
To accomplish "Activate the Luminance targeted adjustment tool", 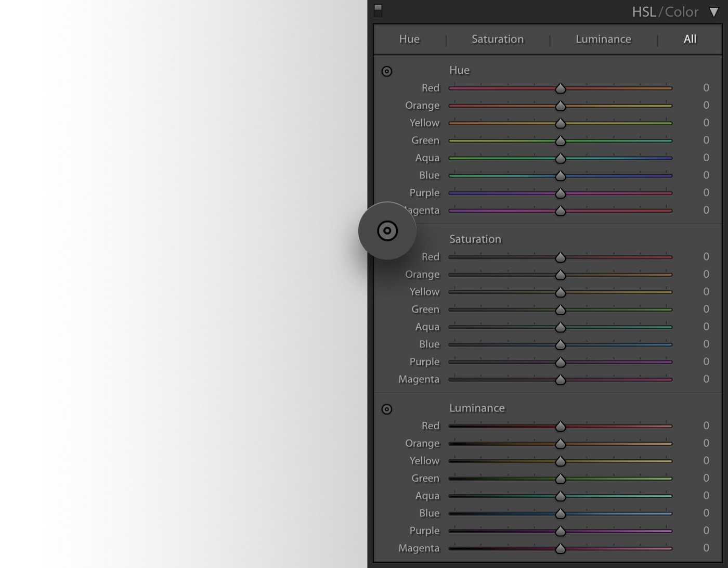I will 386,409.
